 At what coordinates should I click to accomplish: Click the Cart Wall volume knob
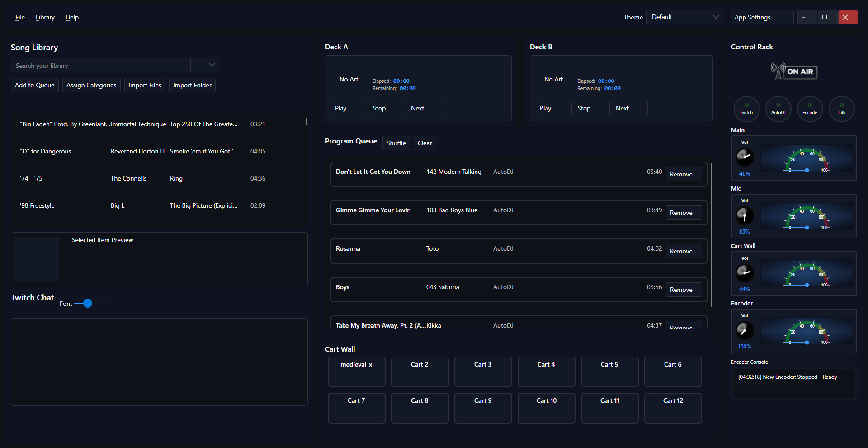[x=745, y=273]
